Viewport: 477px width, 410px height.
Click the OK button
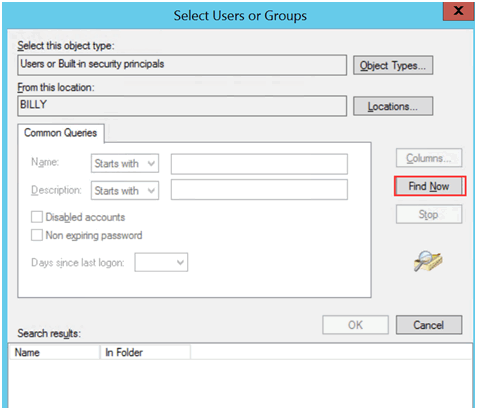(x=355, y=325)
